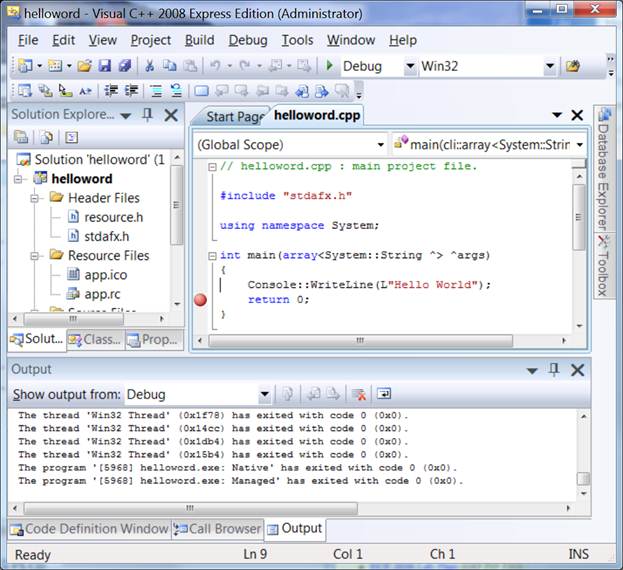
Task: Click the Save All toolbar icon
Action: pyautogui.click(x=125, y=66)
